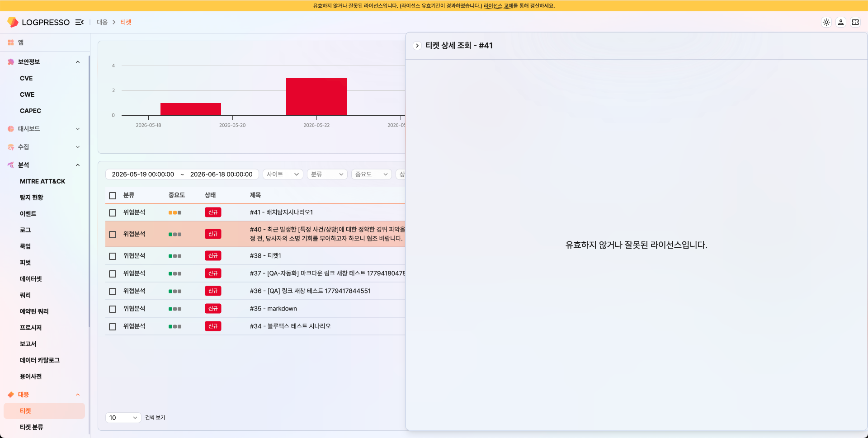Open 데이터셋 menu item

[x=31, y=279]
